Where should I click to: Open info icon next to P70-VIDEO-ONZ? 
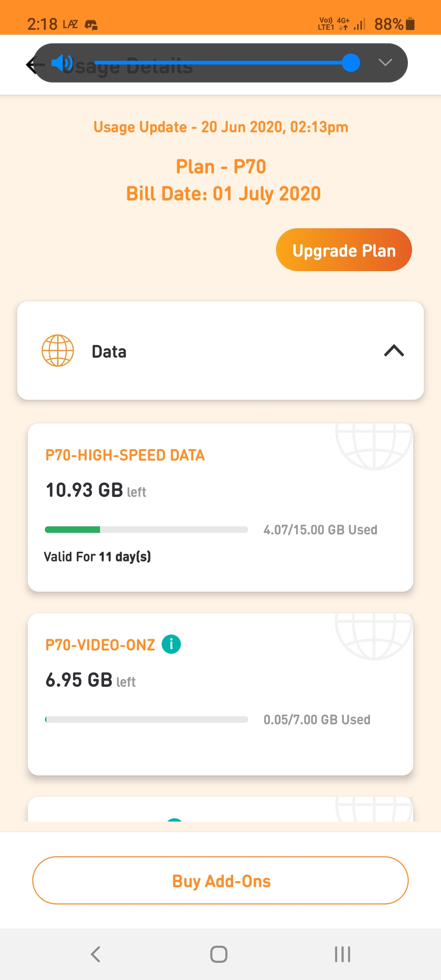(x=171, y=644)
